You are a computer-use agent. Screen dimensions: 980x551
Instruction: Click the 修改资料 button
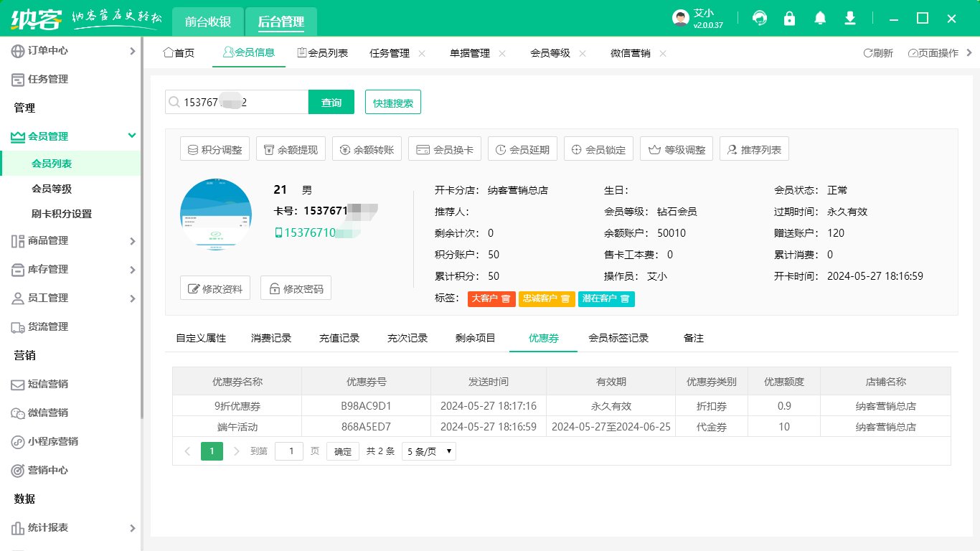pyautogui.click(x=215, y=288)
